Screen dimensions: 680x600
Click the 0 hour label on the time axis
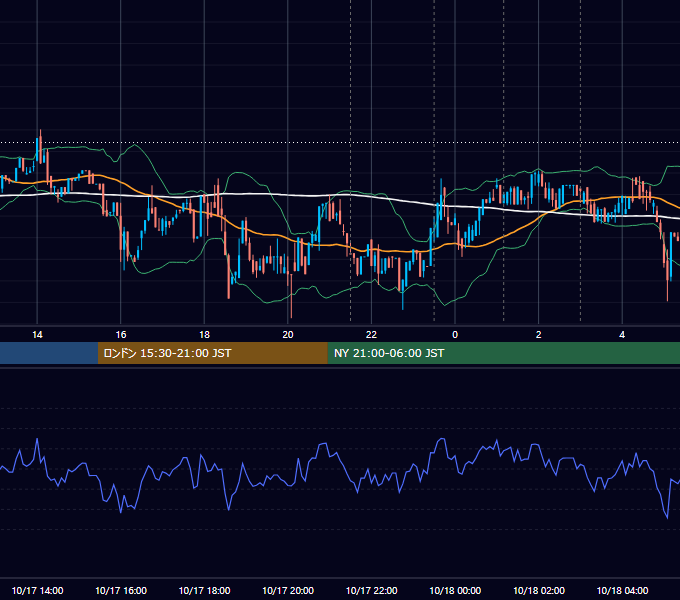coord(455,335)
